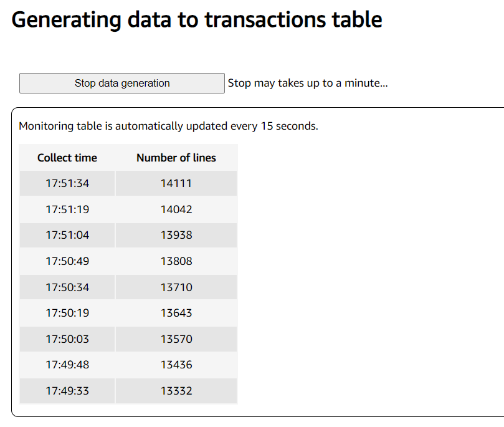504x427 pixels.
Task: Select the 13938 line count value
Action: point(176,235)
